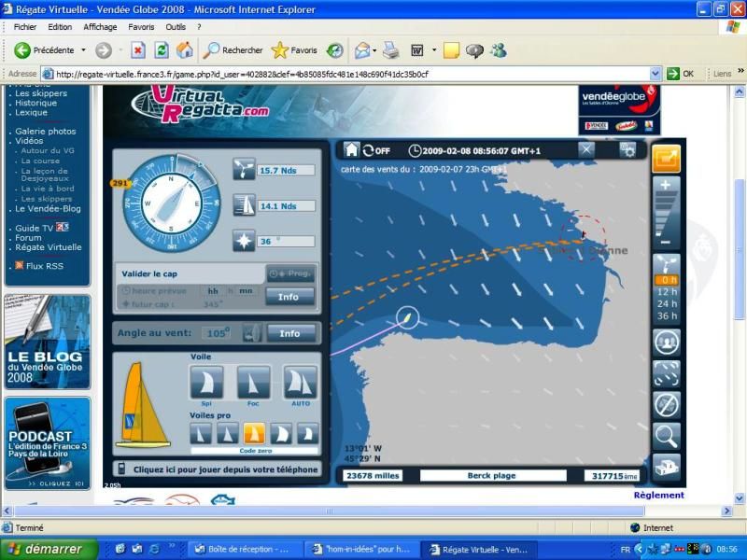Refresh the page with green arrows icon

click(x=162, y=50)
